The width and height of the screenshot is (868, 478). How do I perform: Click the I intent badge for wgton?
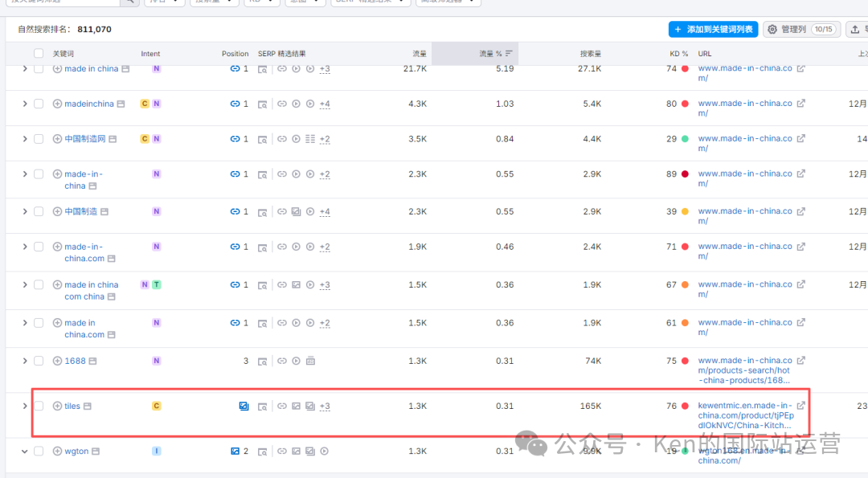click(157, 451)
